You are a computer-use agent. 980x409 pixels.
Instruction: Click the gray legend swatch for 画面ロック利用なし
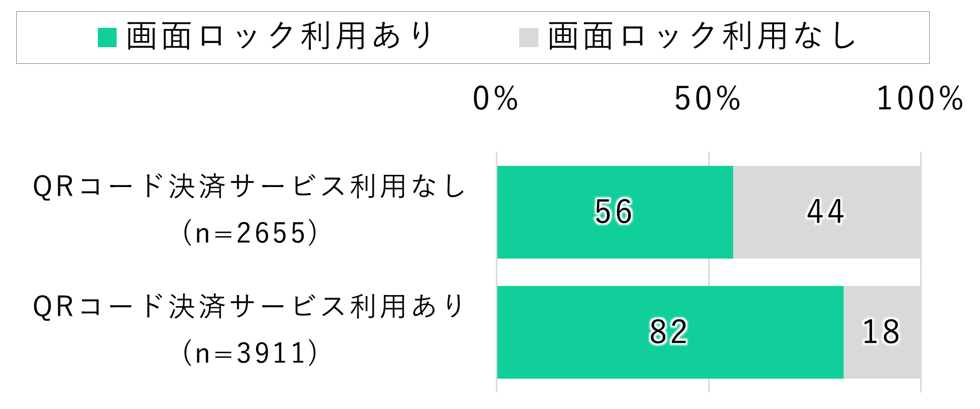(x=528, y=38)
